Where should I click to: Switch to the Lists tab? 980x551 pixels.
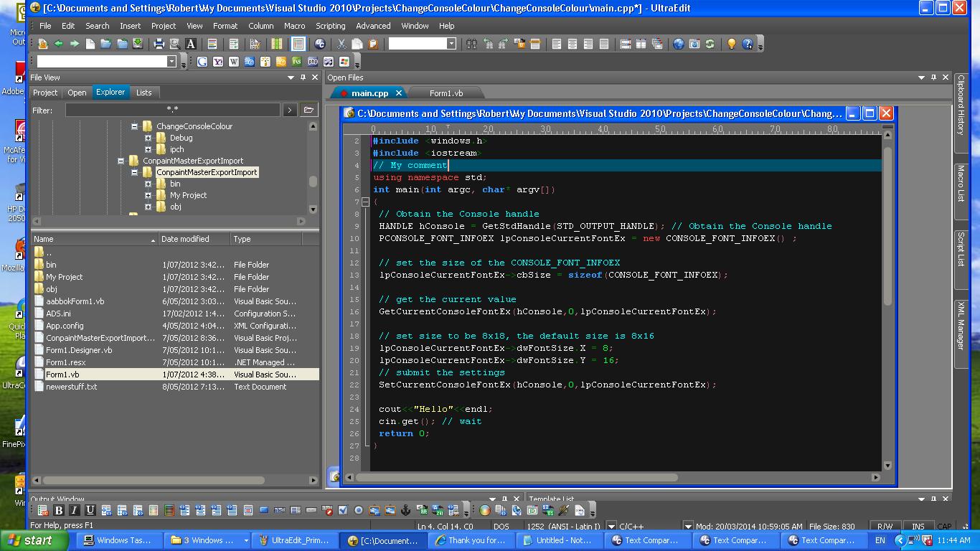143,93
